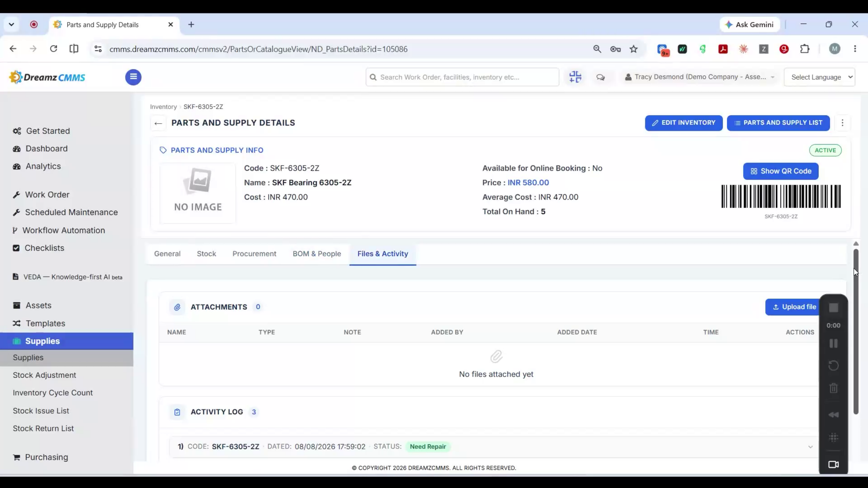868x488 pixels.
Task: Switch to the General tab
Action: (x=167, y=254)
